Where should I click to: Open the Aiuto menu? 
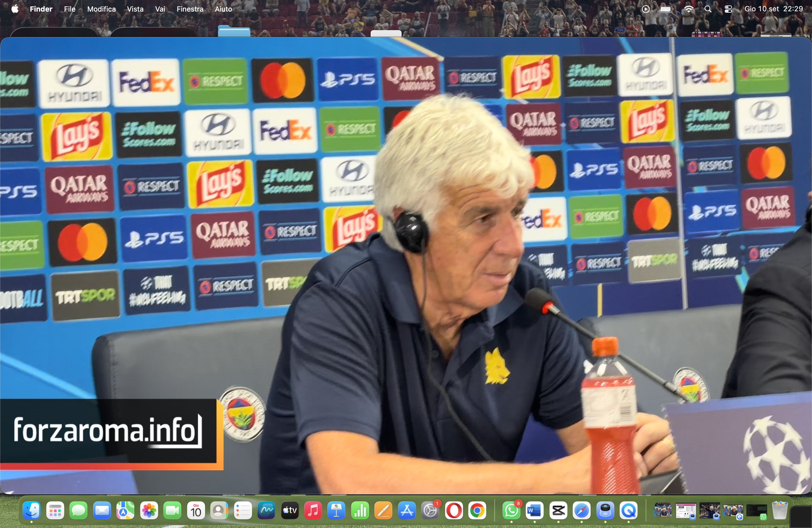tap(223, 9)
